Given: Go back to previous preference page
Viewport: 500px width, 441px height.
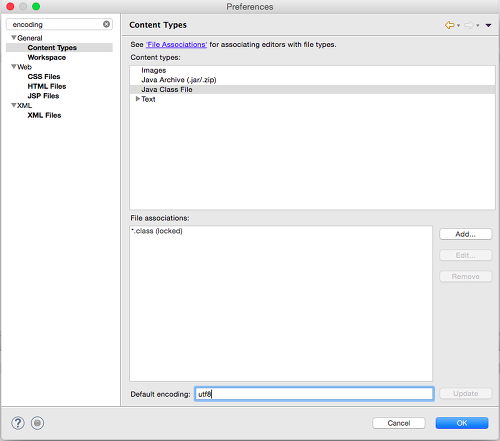Looking at the screenshot, I should 449,25.
